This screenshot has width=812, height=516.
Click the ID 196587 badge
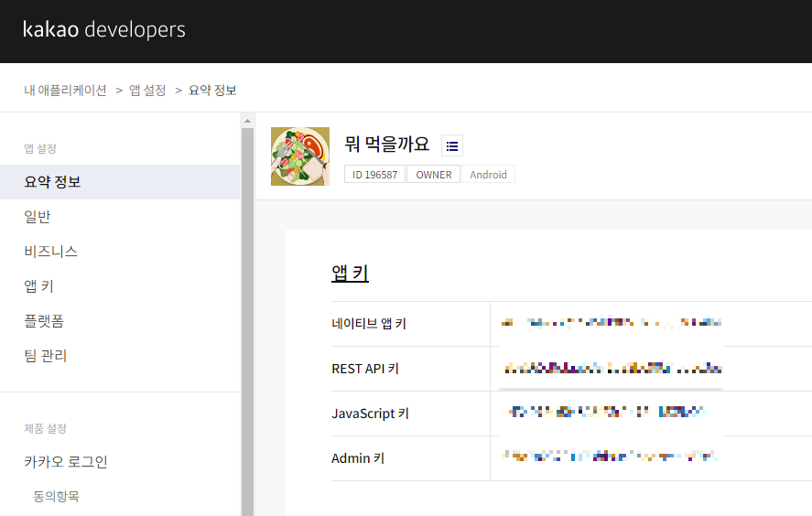pos(375,175)
